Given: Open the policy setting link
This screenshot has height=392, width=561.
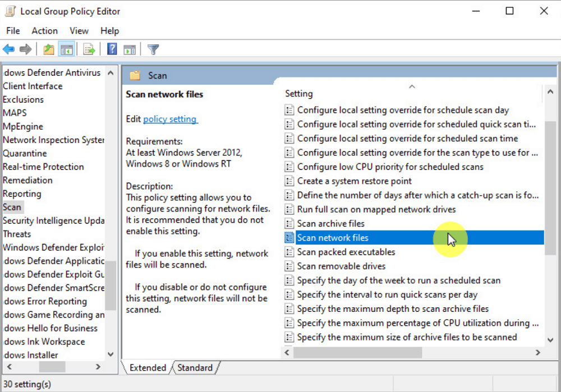Looking at the screenshot, I should point(170,119).
